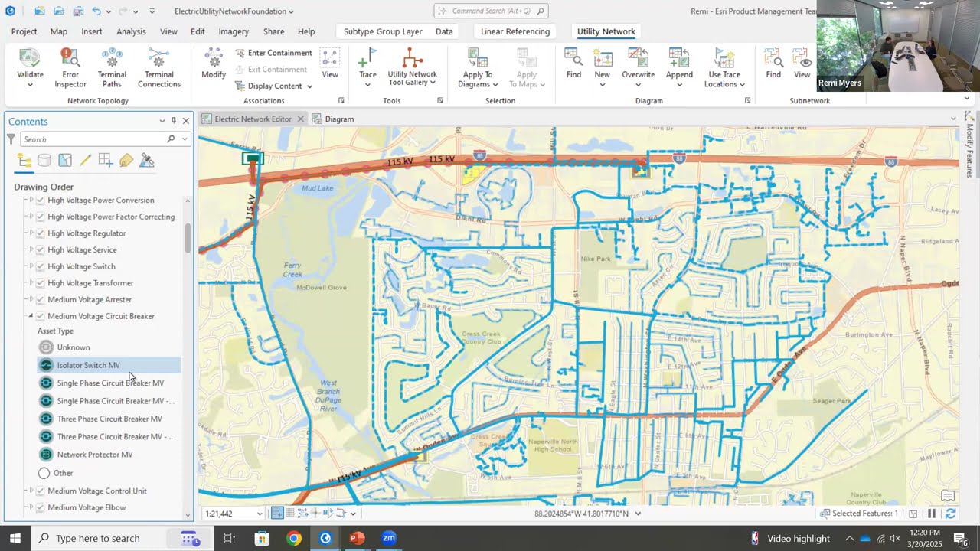Click the Unknown asset type symbol
The height and width of the screenshot is (551, 980).
pos(46,347)
